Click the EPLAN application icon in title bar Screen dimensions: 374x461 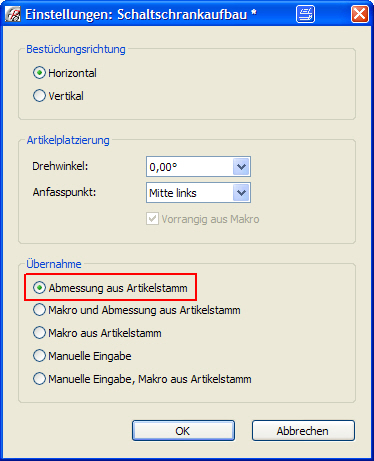(13, 15)
